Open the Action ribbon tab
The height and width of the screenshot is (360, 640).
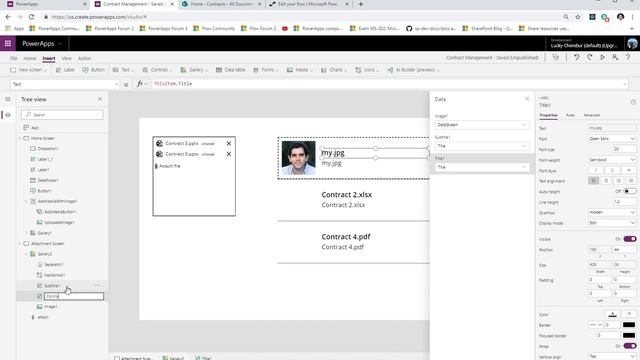[x=84, y=58]
